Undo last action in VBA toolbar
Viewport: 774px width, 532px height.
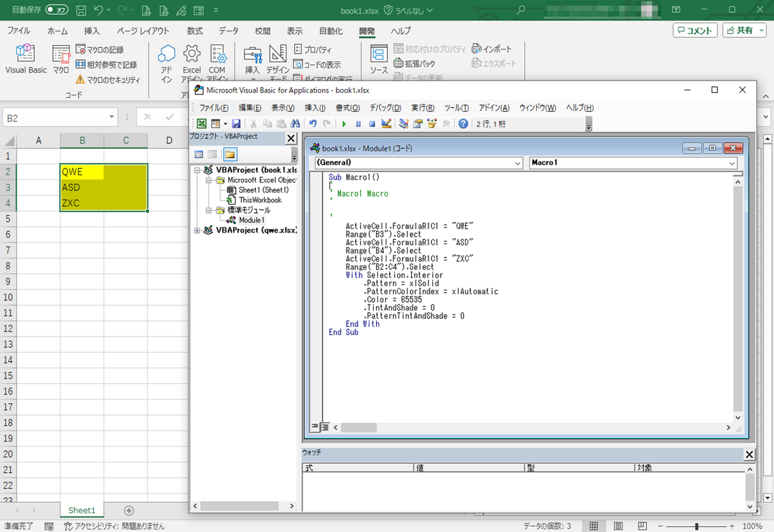pos(313,124)
